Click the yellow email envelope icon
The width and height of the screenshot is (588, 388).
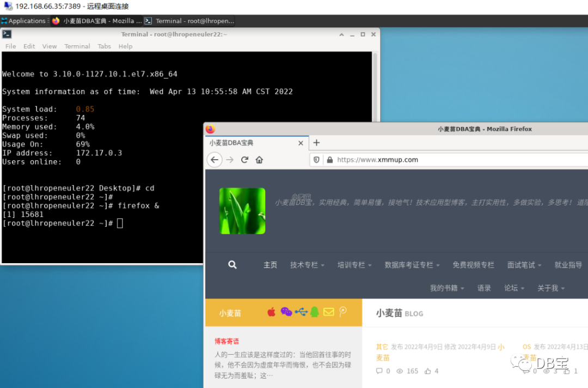click(x=328, y=312)
